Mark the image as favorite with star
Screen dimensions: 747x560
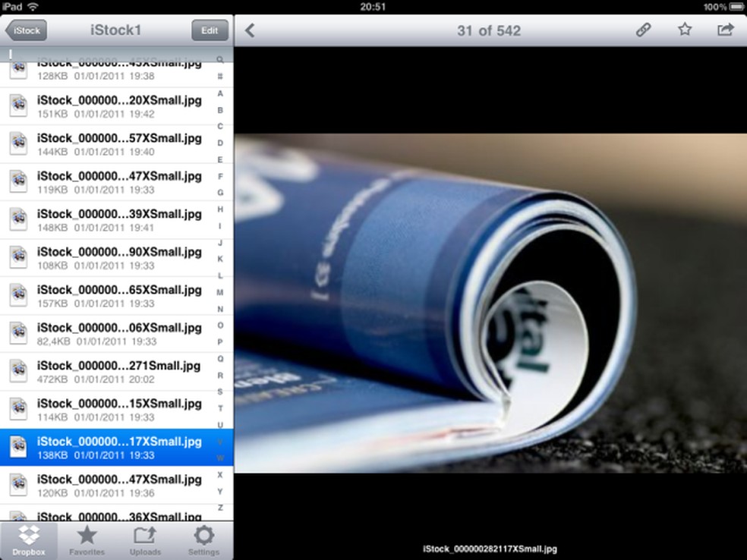685,30
